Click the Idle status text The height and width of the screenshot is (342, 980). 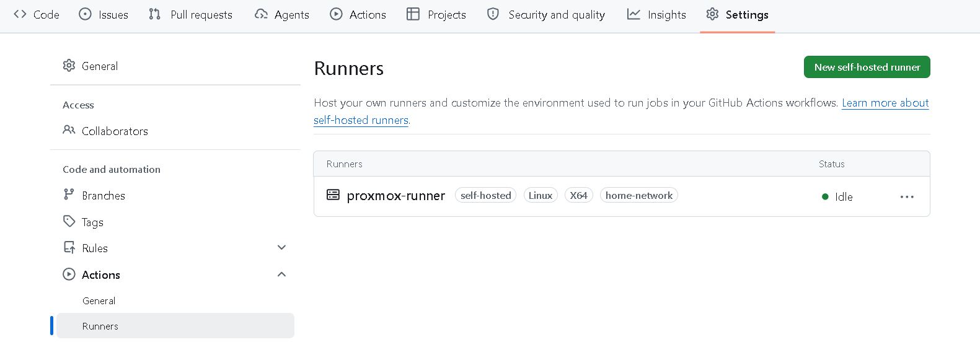[844, 197]
